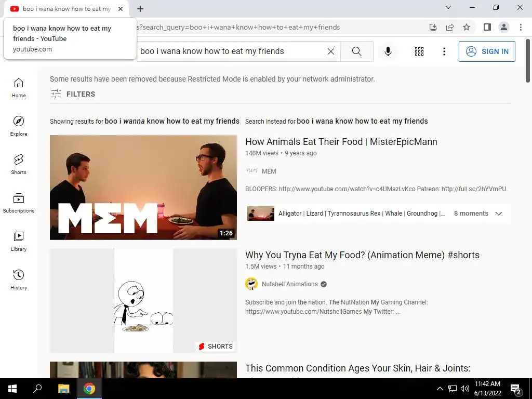The width and height of the screenshot is (532, 399).
Task: Clear the search query with X
Action: coord(331,51)
